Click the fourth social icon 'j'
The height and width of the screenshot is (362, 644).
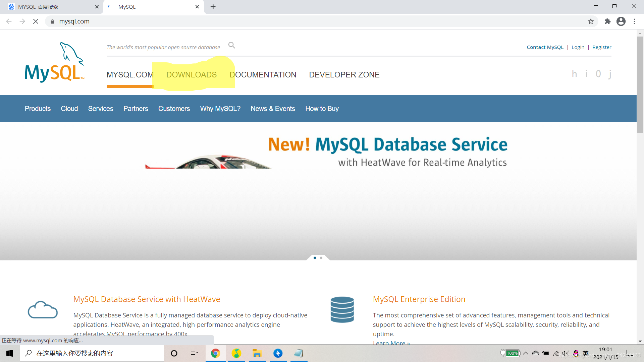coord(610,74)
